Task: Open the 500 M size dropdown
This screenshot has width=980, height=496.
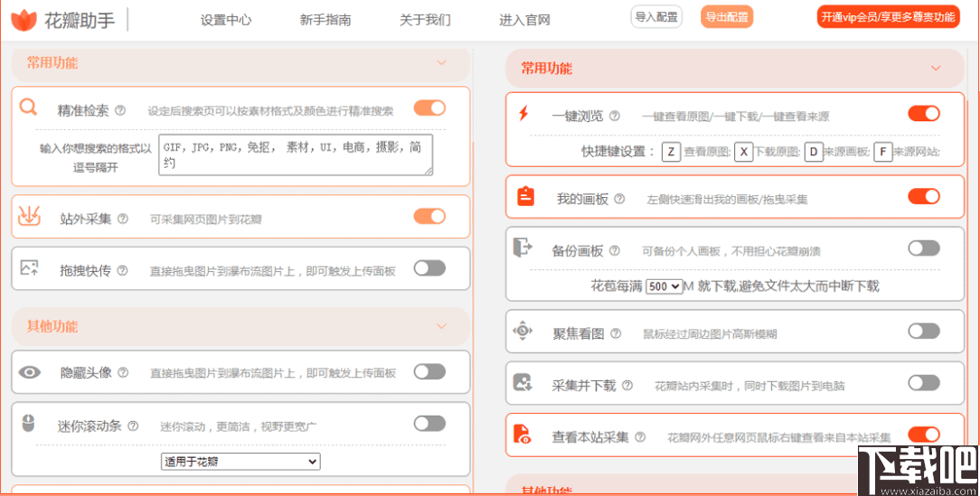Action: click(x=664, y=286)
